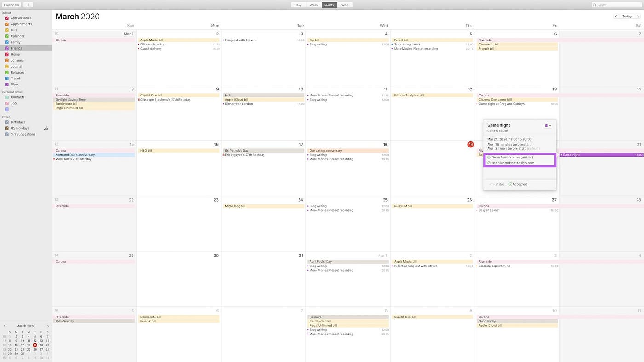Image resolution: width=644 pixels, height=362 pixels.
Task: Click the Accepted status checkmark icon
Action: [x=510, y=184]
